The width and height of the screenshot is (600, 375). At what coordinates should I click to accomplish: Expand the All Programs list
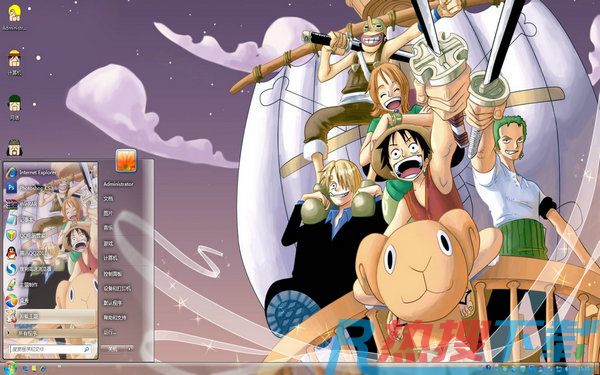pyautogui.click(x=50, y=333)
